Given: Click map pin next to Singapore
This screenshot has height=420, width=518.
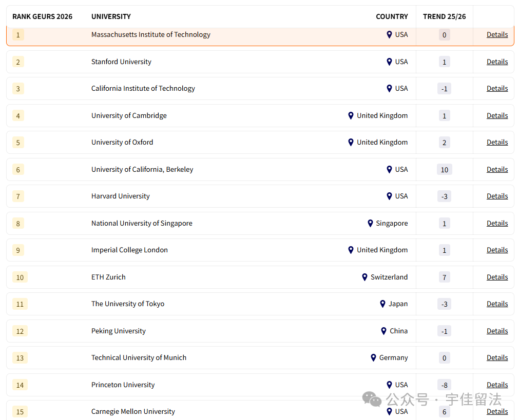Looking at the screenshot, I should click(x=370, y=224).
